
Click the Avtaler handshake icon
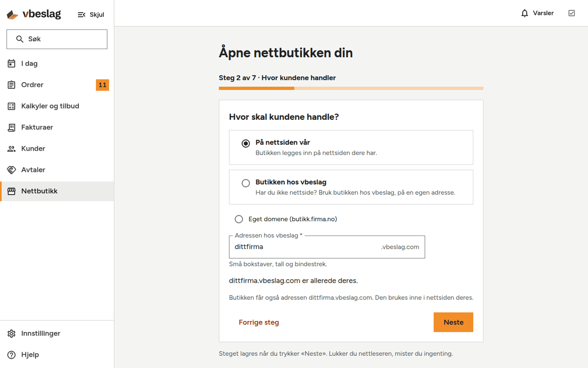(12, 170)
